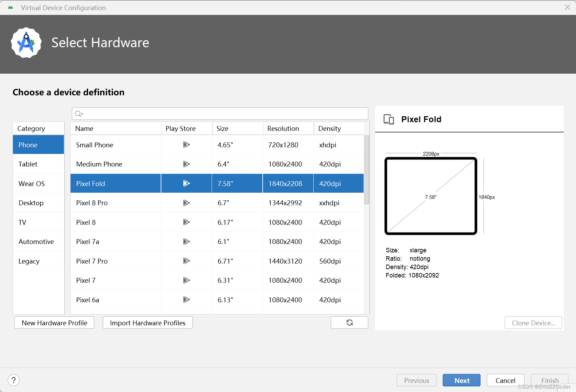
Task: Click the 720x1280 resolution cell
Action: click(288, 145)
